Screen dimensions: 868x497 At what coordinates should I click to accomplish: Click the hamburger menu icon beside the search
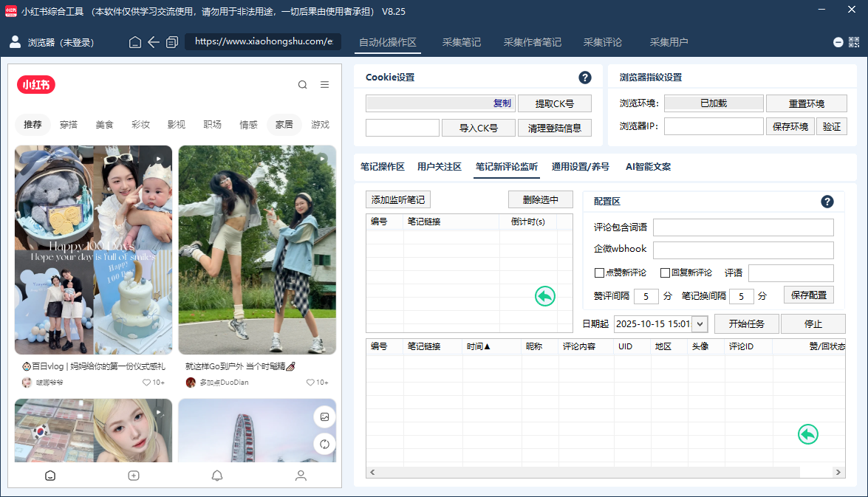(324, 84)
